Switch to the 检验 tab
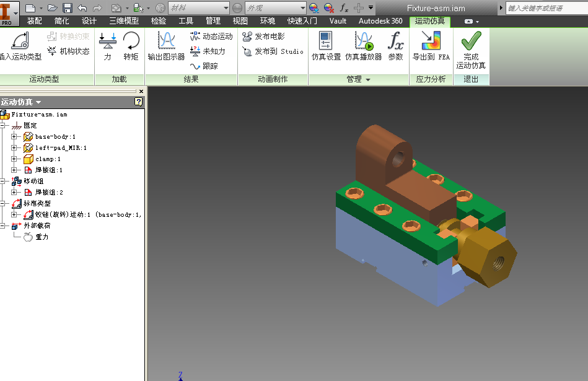Image resolution: width=588 pixels, height=381 pixels. tap(158, 21)
